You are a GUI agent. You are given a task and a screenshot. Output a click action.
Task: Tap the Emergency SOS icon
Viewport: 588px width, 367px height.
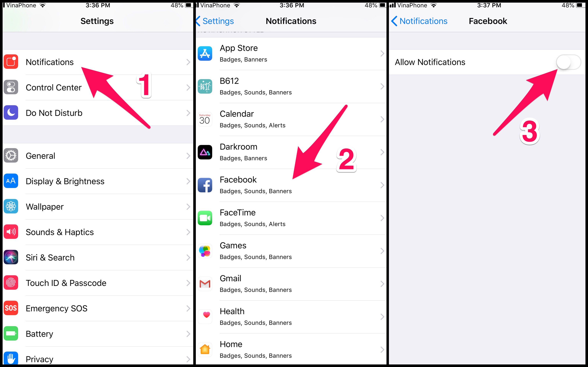11,308
